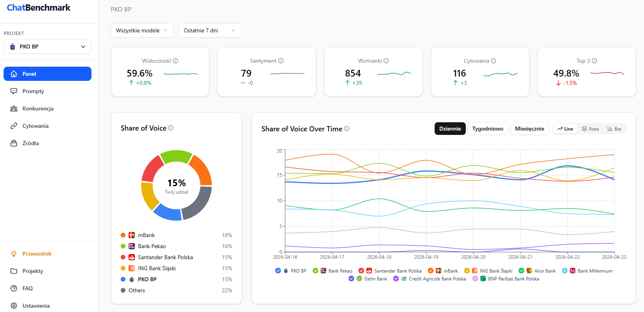Viewport: 644px width, 312px height.
Task: Go to Prompty in the sidebar
Action: pyautogui.click(x=47, y=91)
